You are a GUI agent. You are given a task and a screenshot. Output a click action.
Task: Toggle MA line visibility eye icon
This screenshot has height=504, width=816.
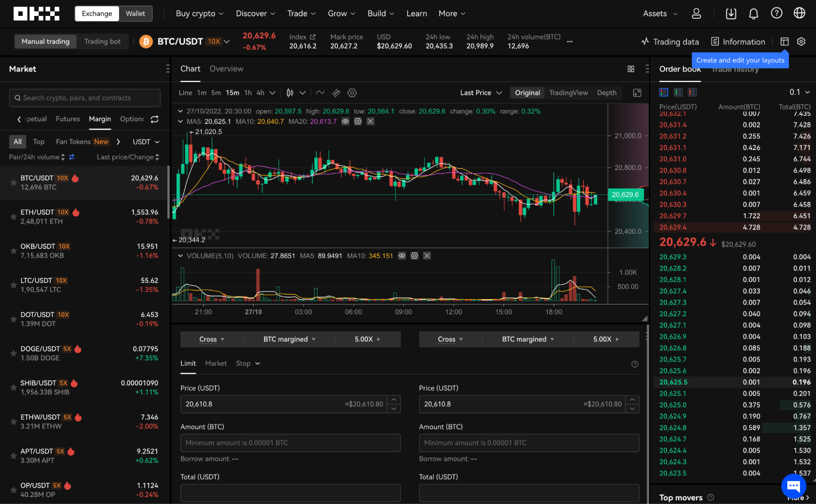click(x=345, y=121)
